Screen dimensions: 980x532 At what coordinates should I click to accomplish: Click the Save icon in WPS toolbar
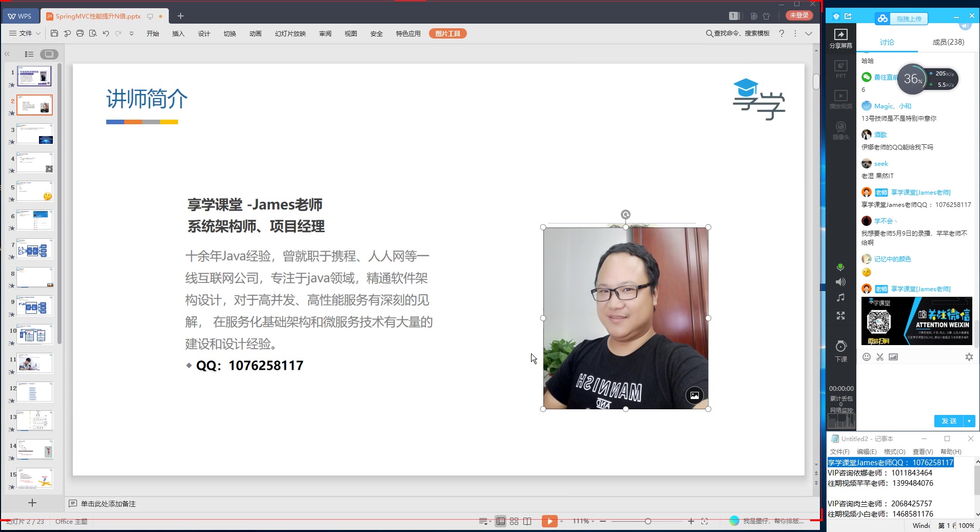tap(54, 33)
